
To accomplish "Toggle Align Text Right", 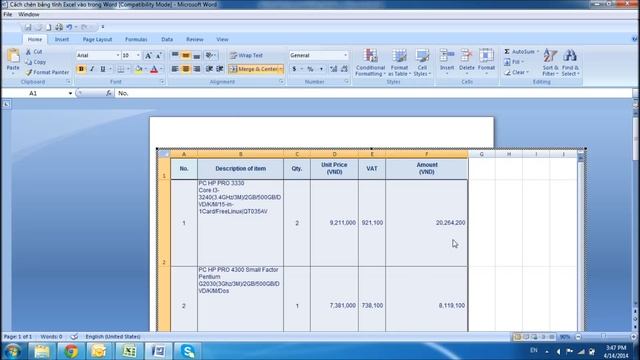I will (196, 69).
